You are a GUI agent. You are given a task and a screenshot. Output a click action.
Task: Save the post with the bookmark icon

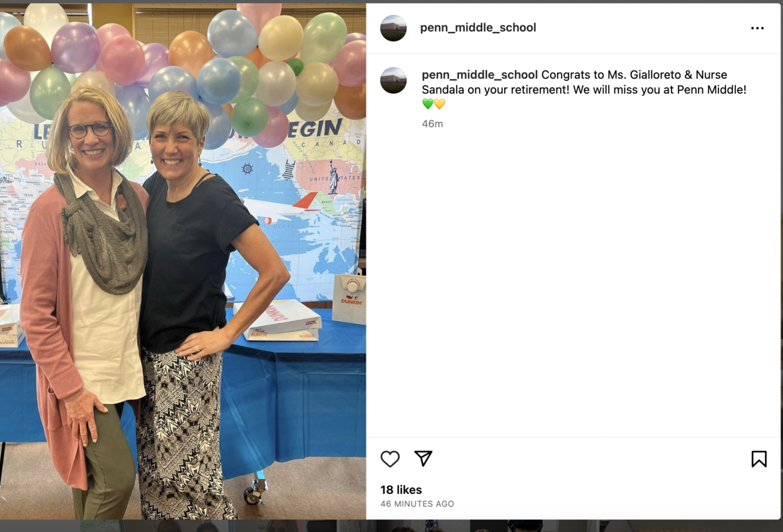click(759, 459)
